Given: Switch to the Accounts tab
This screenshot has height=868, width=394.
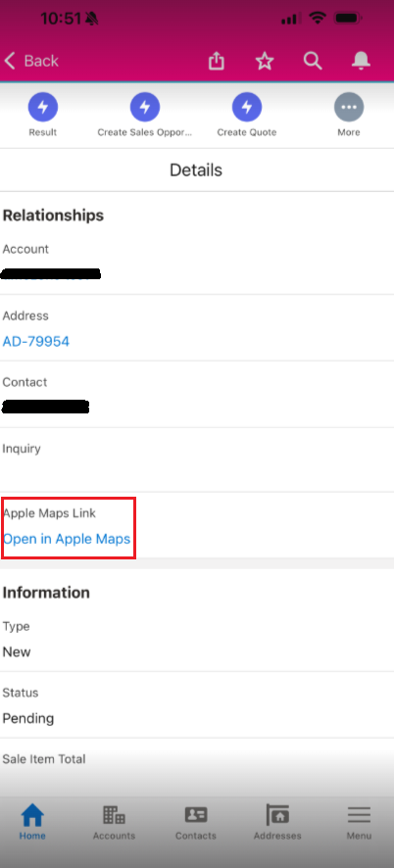Looking at the screenshot, I should pos(114,822).
